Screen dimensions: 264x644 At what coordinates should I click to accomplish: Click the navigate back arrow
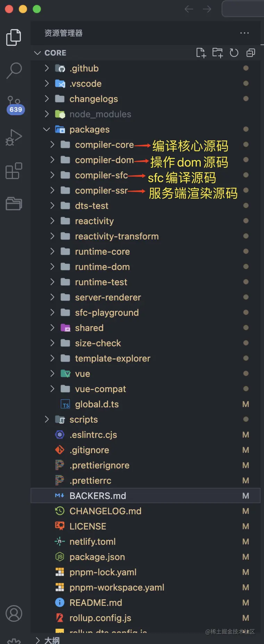point(189,9)
